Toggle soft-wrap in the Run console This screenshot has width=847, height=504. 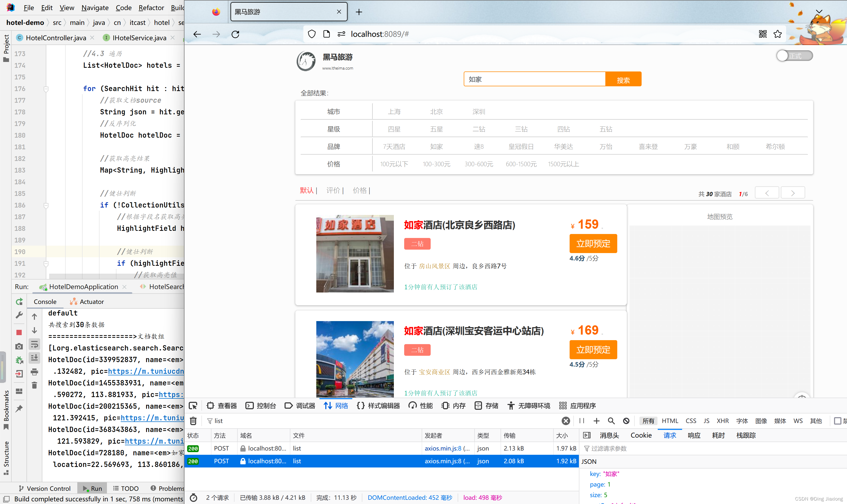click(x=34, y=344)
